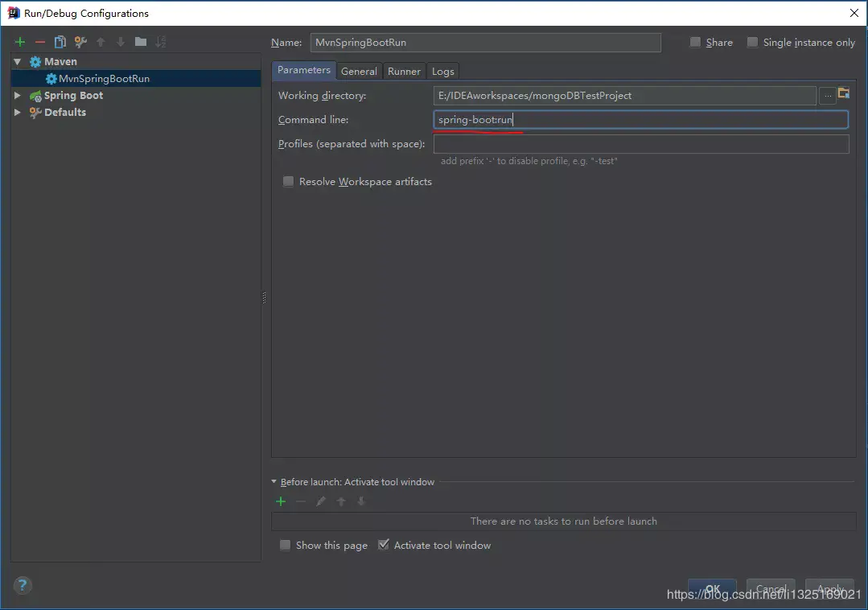
Task: Switch to the General tab
Action: [359, 72]
